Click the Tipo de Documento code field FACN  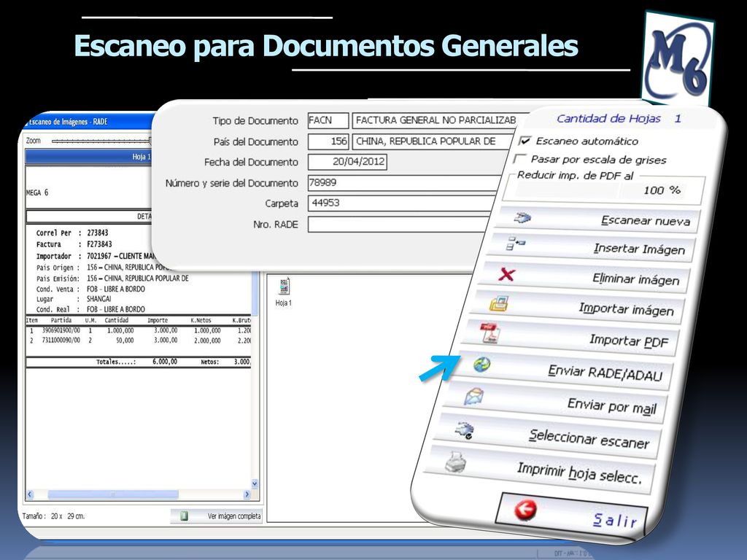[328, 120]
